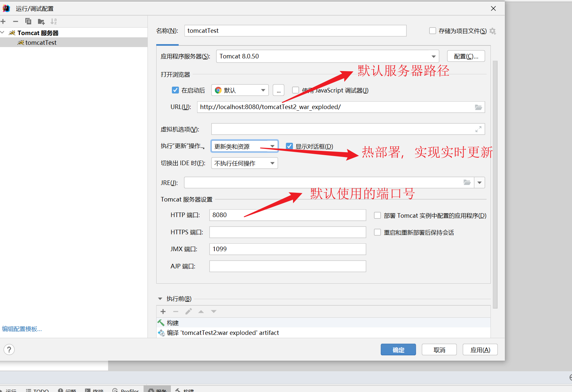This screenshot has height=392, width=572.
Task: Open help with the question mark button
Action: (x=9, y=349)
